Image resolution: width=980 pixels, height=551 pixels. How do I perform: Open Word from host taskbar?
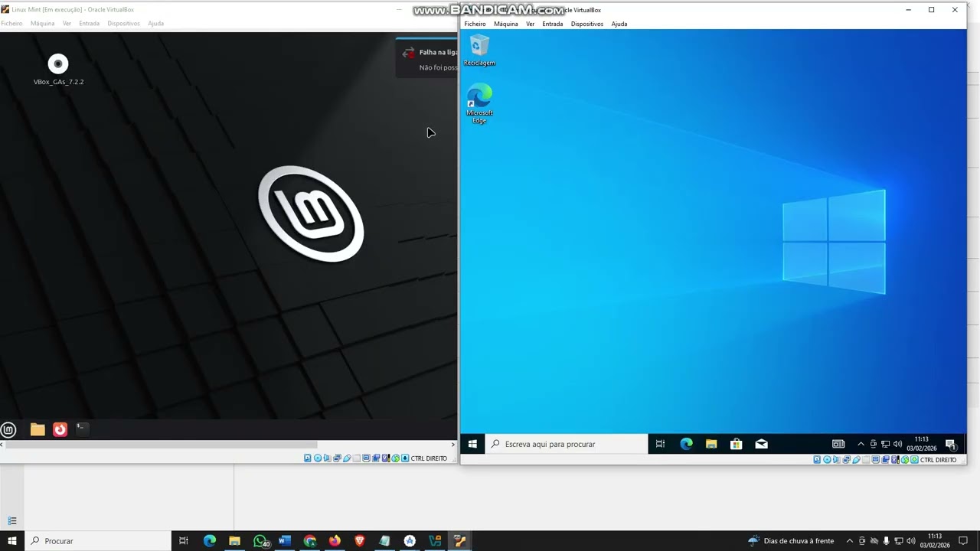point(285,541)
